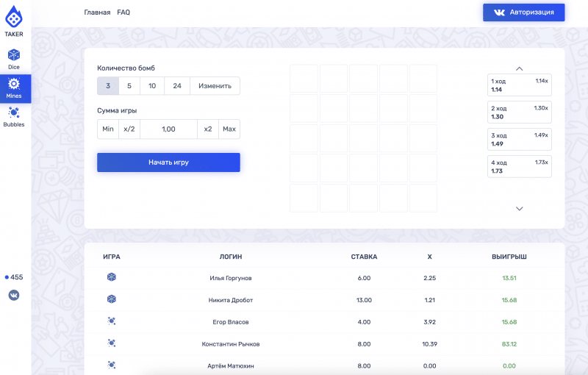Set bomb count to 10
This screenshot has height=375, width=588.
coord(152,86)
